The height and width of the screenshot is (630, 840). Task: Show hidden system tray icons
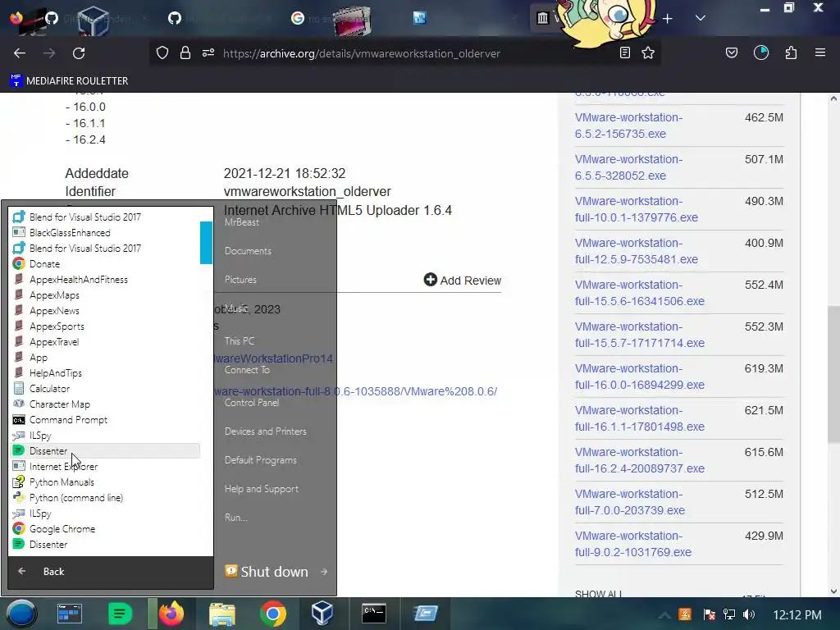point(664,615)
